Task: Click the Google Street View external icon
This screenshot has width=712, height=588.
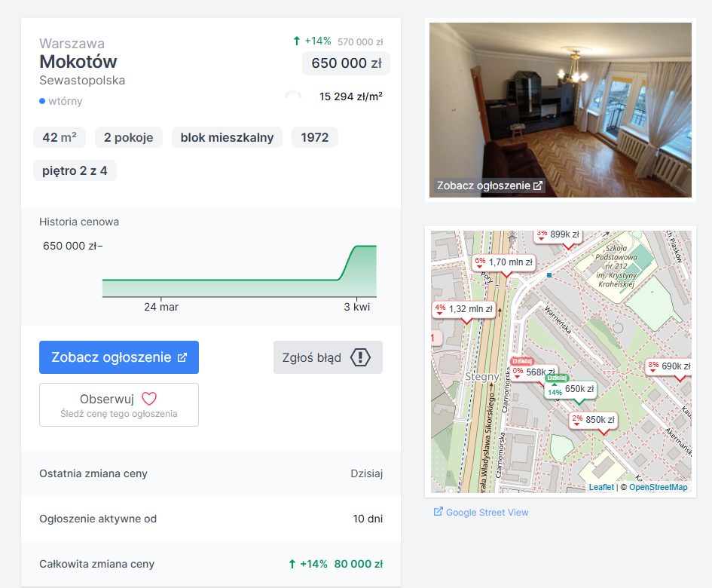Action: pyautogui.click(x=438, y=512)
